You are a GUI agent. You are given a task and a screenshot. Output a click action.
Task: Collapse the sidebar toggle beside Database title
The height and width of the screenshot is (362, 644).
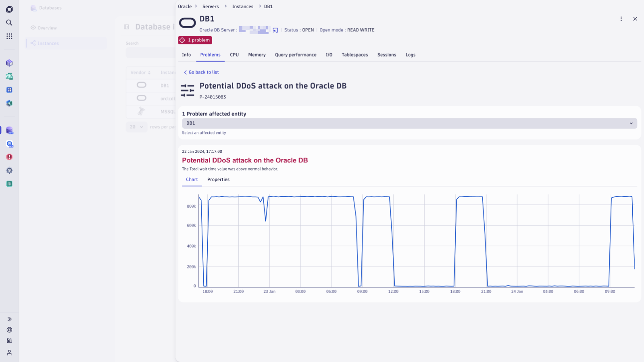click(126, 27)
